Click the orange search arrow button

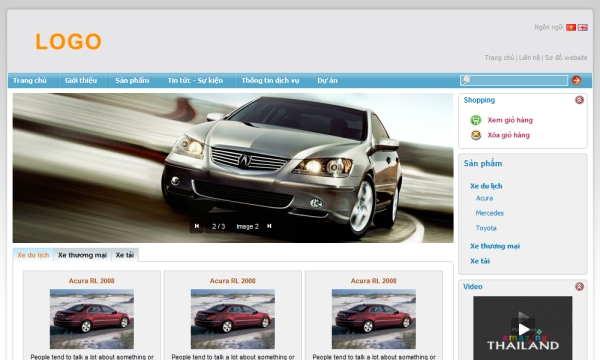(x=576, y=80)
